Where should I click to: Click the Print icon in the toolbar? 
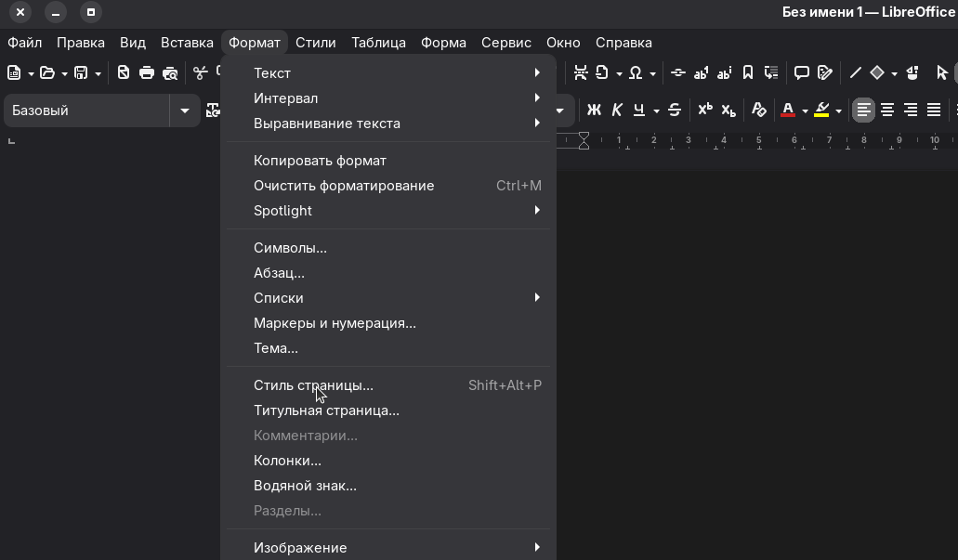click(x=147, y=72)
